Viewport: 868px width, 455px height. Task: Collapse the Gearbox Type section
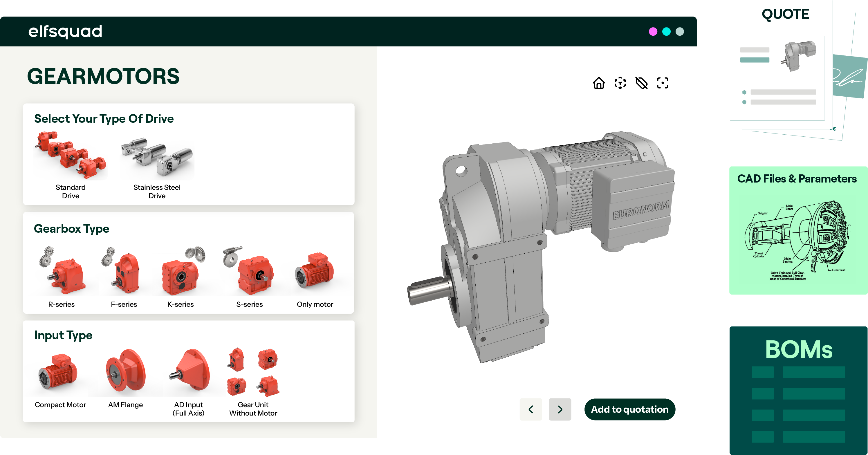(x=71, y=228)
